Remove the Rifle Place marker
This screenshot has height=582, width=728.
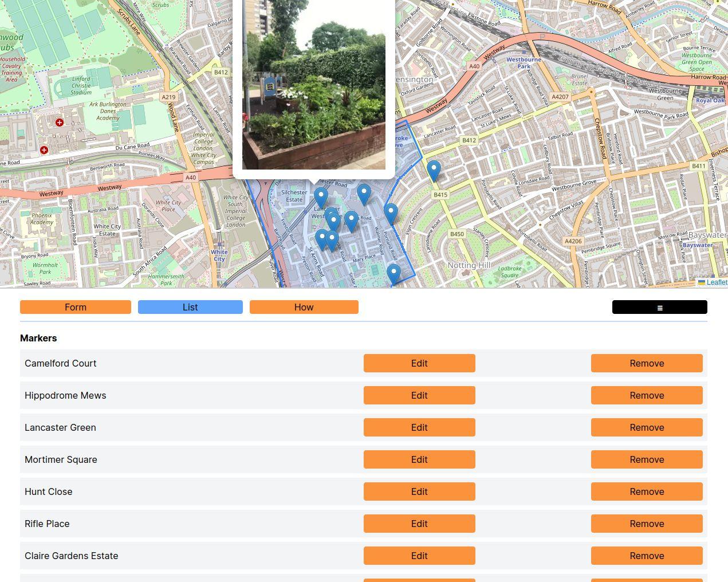647,524
